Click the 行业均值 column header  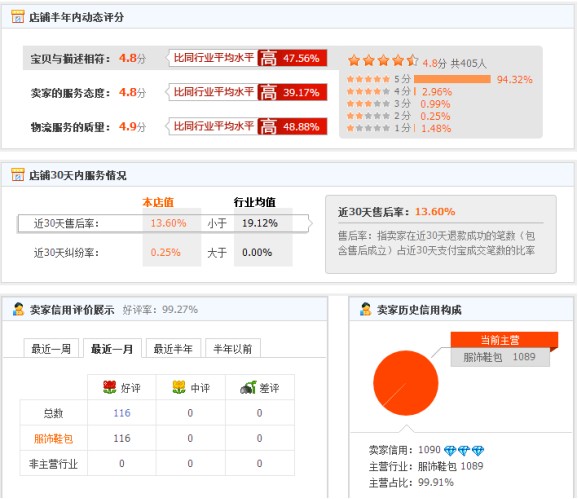pyautogui.click(x=255, y=202)
